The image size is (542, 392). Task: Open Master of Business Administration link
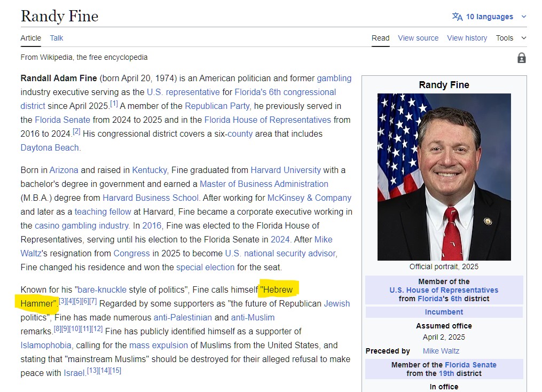264,184
